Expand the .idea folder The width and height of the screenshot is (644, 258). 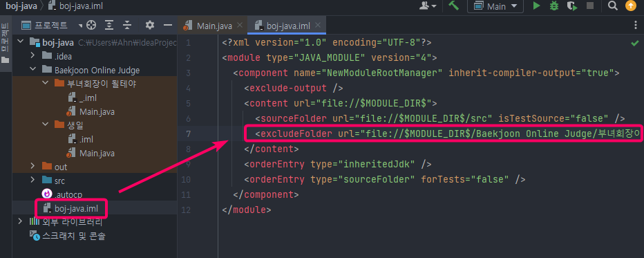pos(33,56)
